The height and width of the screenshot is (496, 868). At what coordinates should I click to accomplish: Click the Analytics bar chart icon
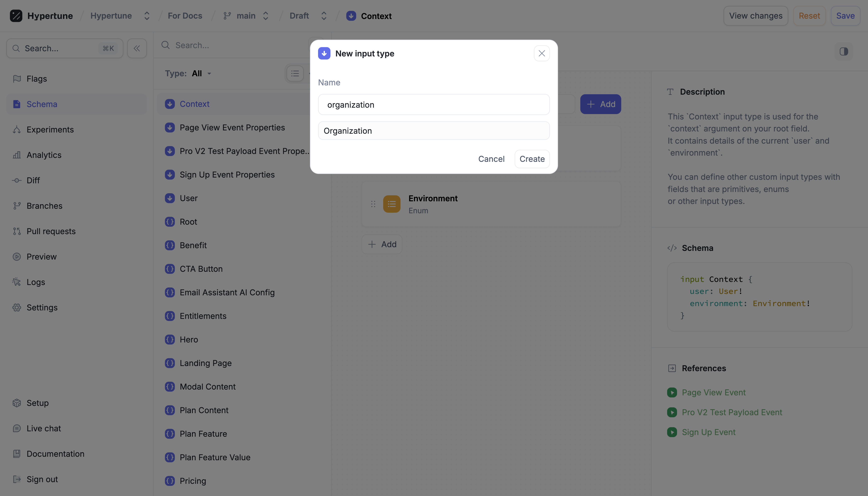click(17, 155)
